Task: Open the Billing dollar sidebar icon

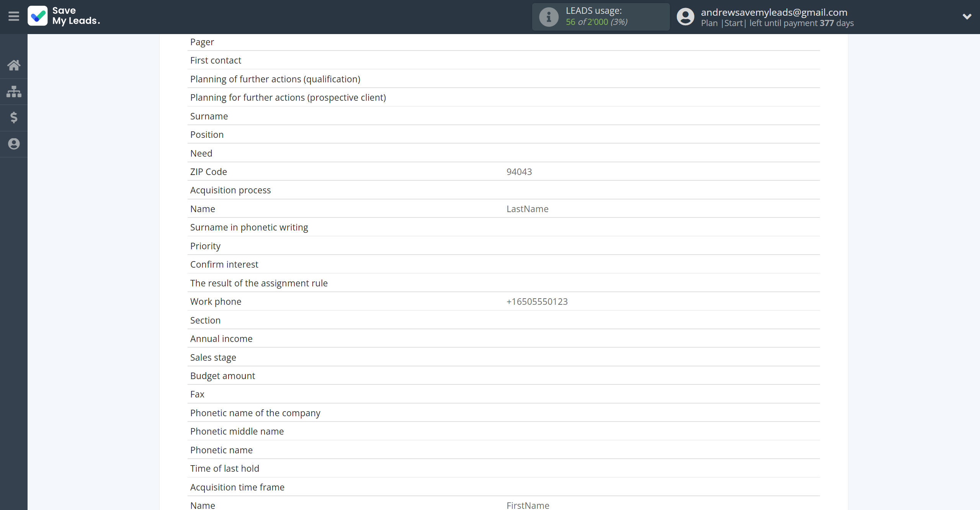Action: [14, 118]
